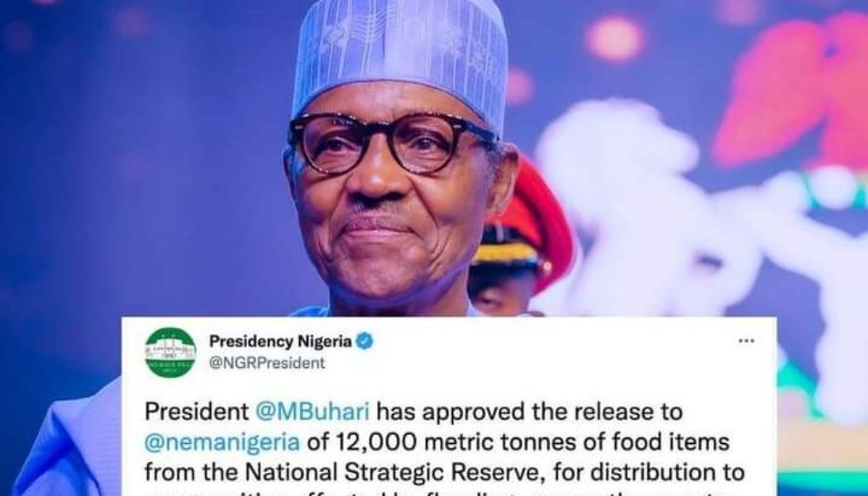Click the Presidency Nigeria profile avatar
Screen dimensions: 868x496
click(x=170, y=352)
